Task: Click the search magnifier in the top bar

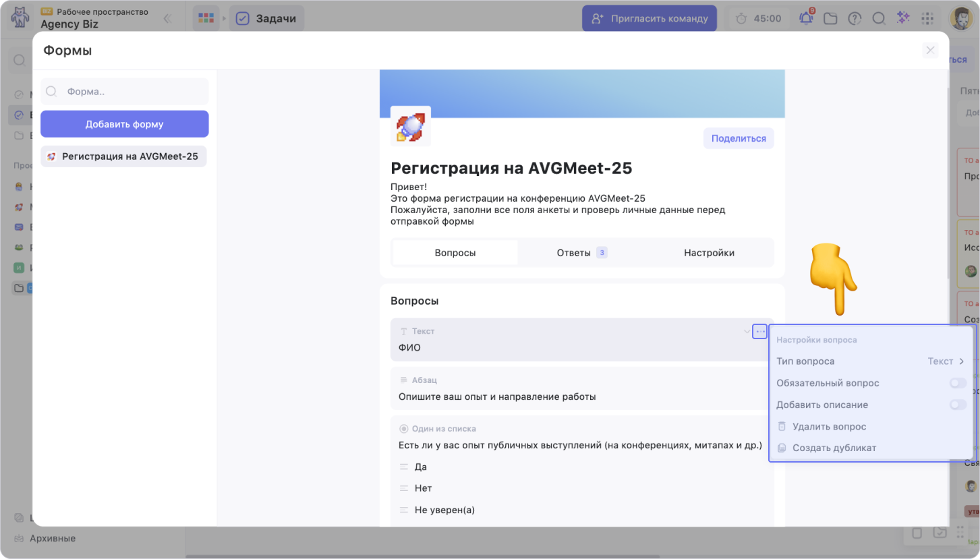Action: point(879,18)
